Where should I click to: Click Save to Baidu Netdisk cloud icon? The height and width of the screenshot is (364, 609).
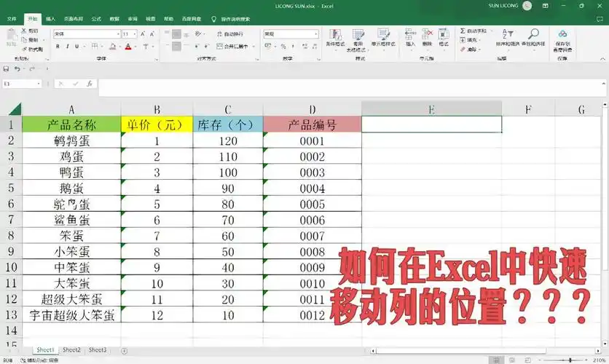point(562,34)
